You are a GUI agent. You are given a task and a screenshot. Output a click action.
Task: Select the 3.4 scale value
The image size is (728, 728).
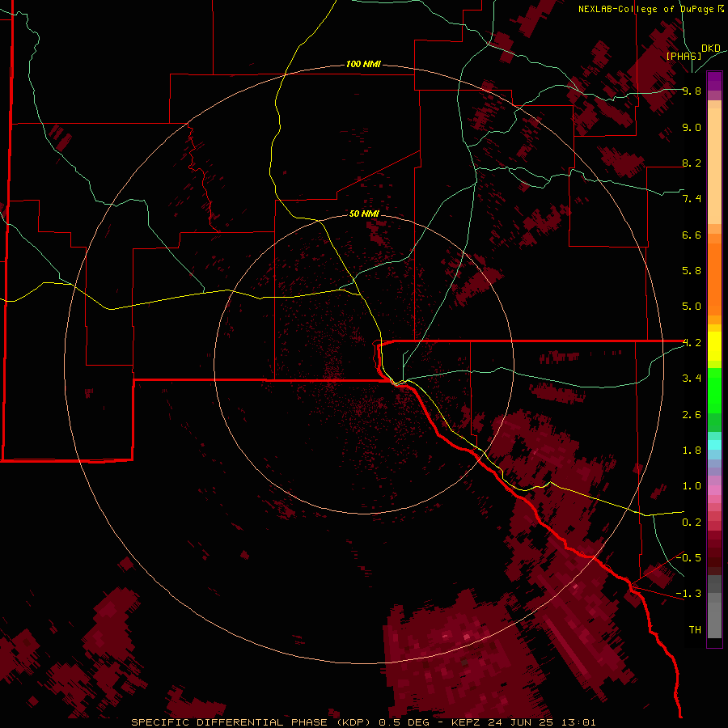(692, 379)
